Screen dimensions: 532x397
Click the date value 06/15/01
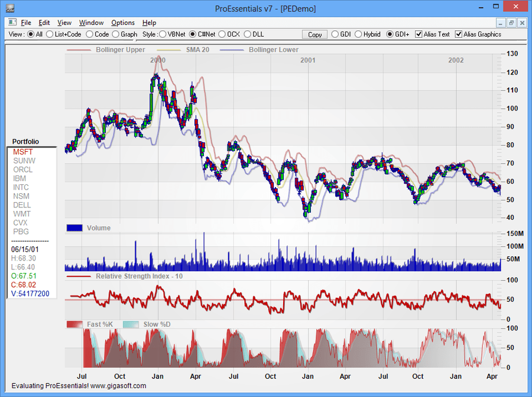coord(25,249)
